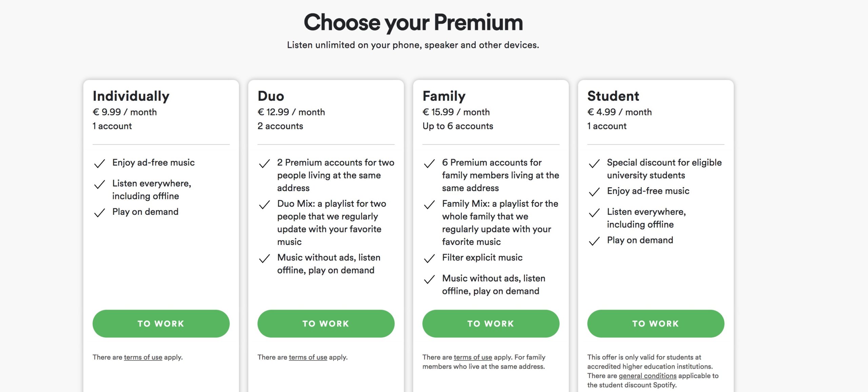Image resolution: width=868 pixels, height=392 pixels.
Task: Click TO WORK under the Student plan
Action: point(655,323)
